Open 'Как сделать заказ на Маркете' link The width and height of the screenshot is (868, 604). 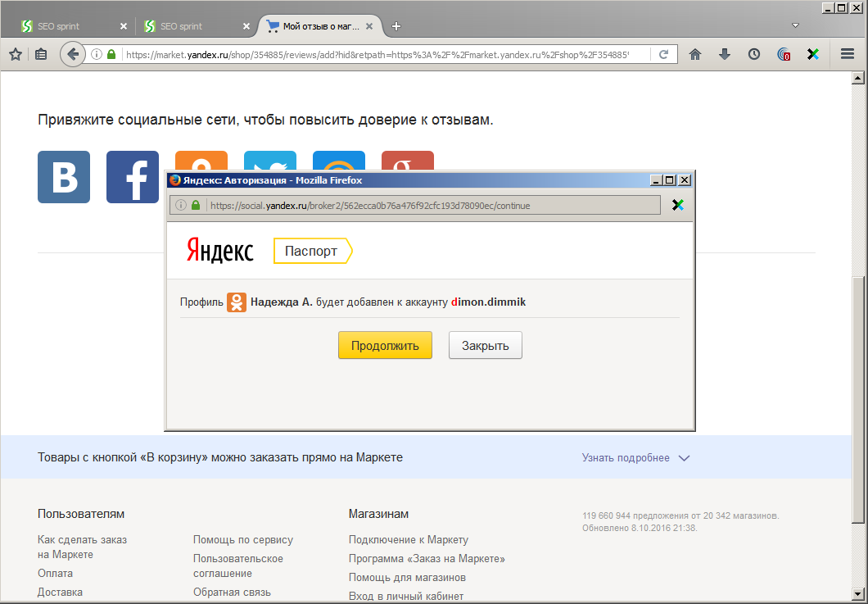click(82, 547)
